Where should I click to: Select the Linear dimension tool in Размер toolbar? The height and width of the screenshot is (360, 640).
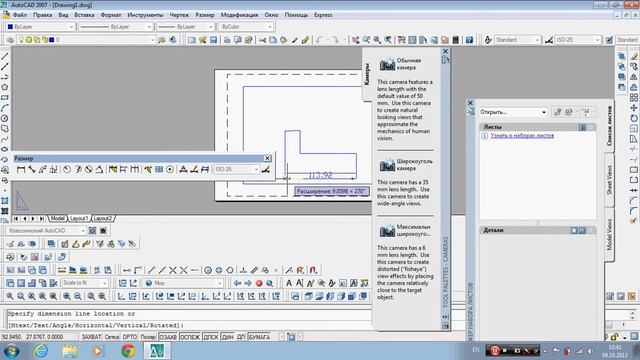(x=21, y=169)
